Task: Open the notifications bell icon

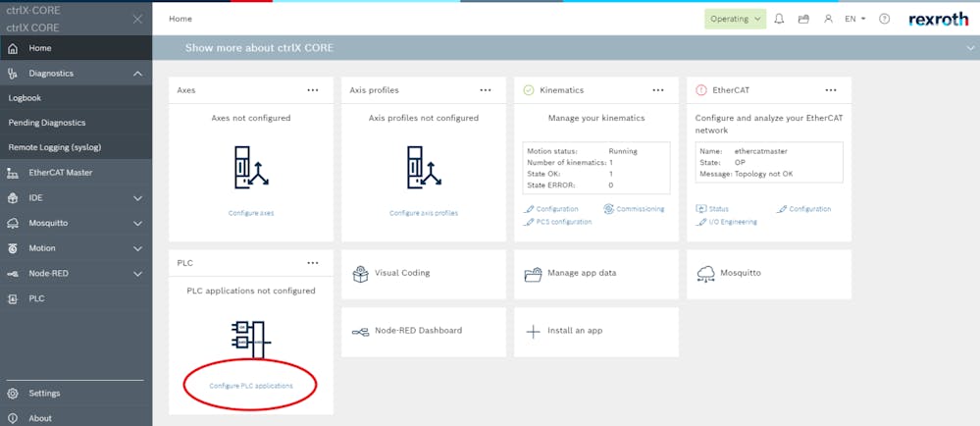Action: point(779,19)
